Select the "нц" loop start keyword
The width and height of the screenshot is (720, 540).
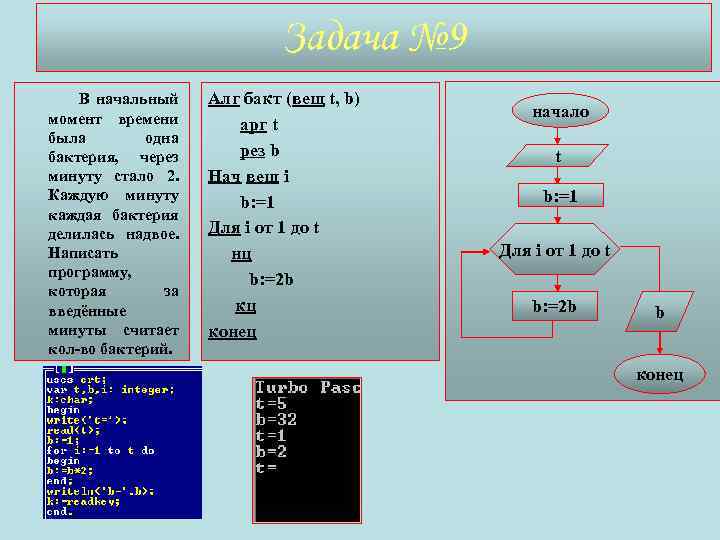coord(242,254)
